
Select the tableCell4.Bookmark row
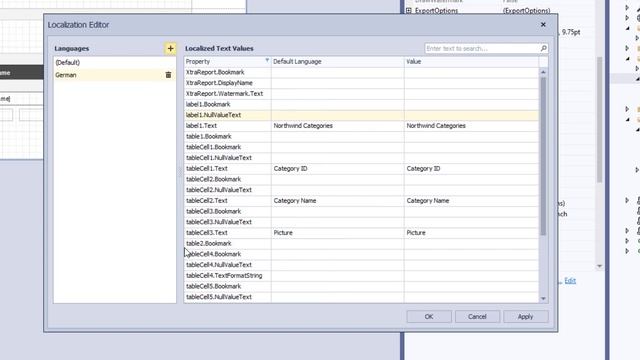[361, 254]
